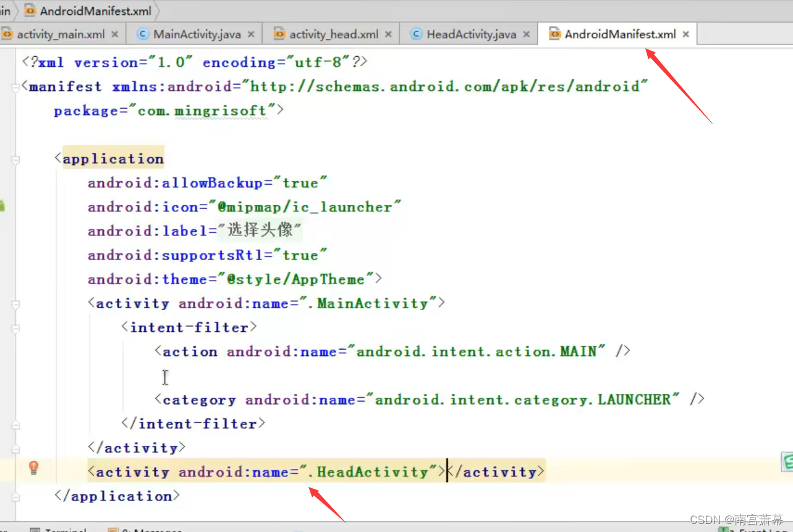Screen dimensions: 793x532
Task: Click the fold marker beside the closing </activity> line
Action: [x=15, y=449]
